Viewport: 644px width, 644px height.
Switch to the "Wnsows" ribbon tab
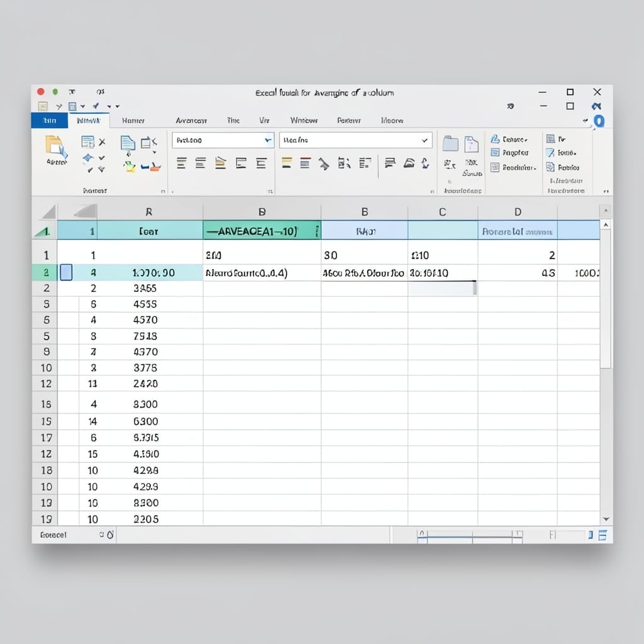[304, 120]
